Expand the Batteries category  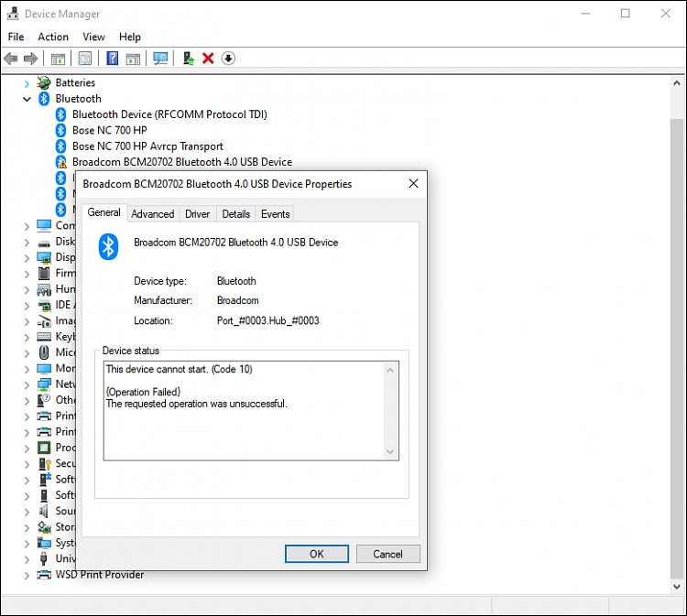(x=27, y=83)
